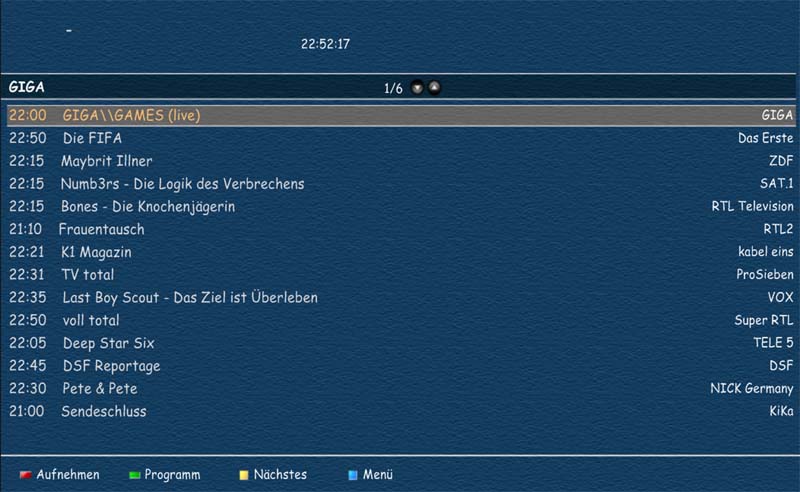Click the 1/6 page indicator
800x492 pixels.
(393, 89)
